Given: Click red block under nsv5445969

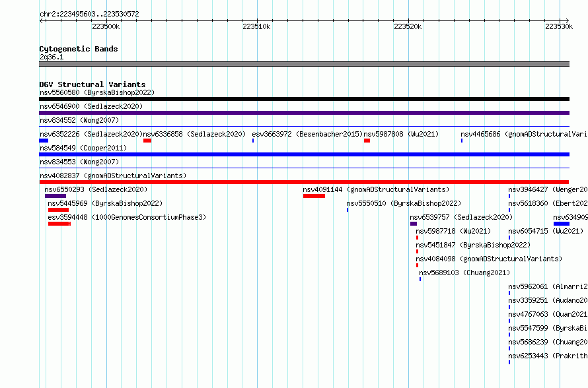Looking at the screenshot, I should point(58,210).
